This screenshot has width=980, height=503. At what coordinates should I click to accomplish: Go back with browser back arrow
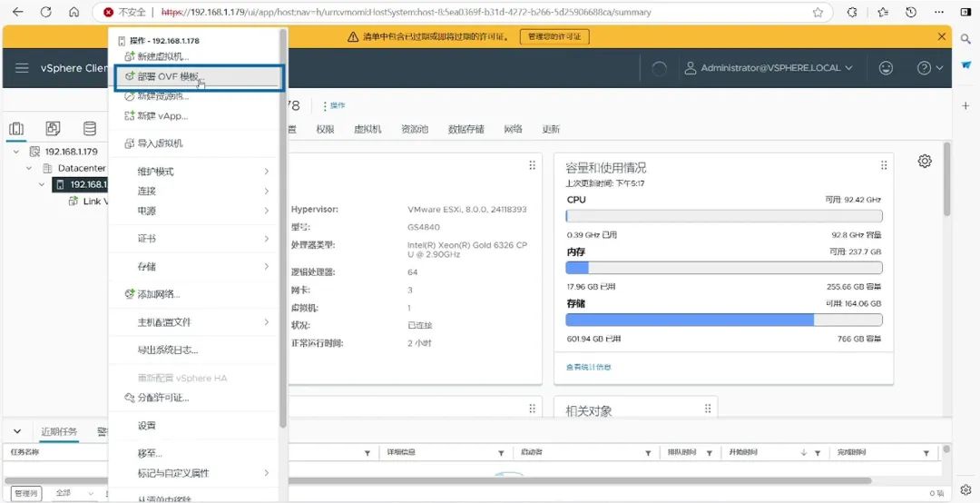tap(17, 12)
